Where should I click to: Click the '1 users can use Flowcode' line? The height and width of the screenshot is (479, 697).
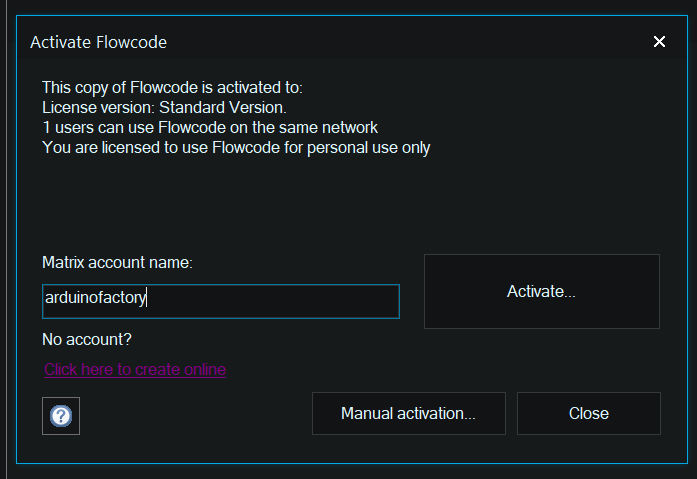[x=210, y=127]
